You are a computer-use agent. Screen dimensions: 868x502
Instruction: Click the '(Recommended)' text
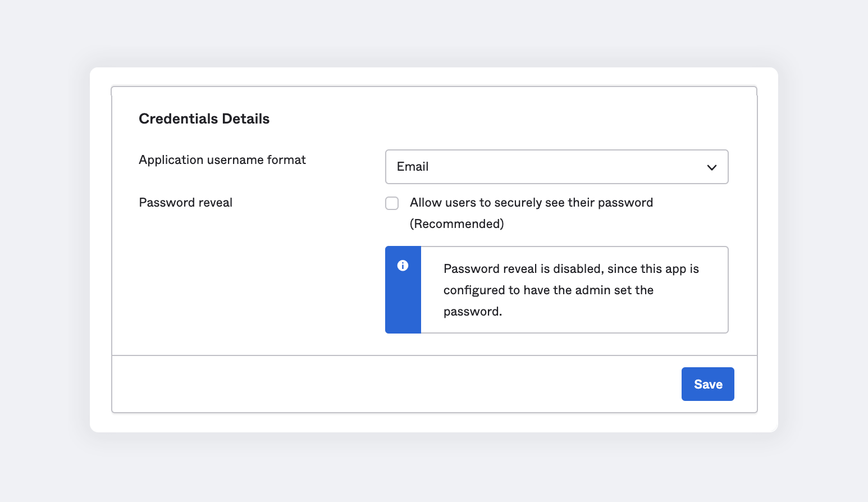point(457,223)
